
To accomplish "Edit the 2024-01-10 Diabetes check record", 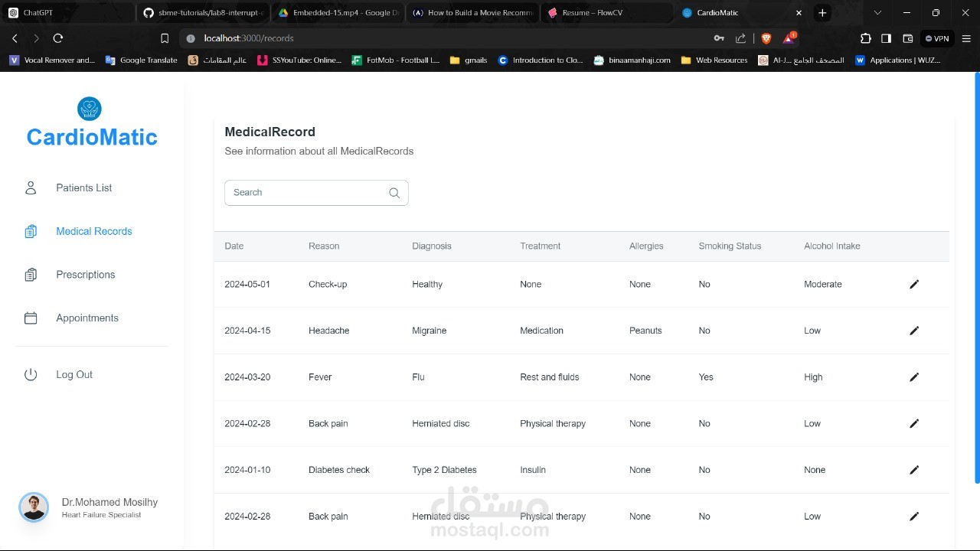I will (914, 470).
